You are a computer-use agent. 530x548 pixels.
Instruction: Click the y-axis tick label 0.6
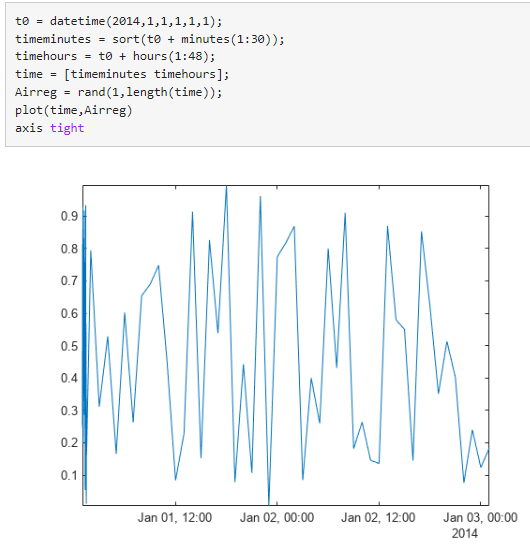pos(69,313)
